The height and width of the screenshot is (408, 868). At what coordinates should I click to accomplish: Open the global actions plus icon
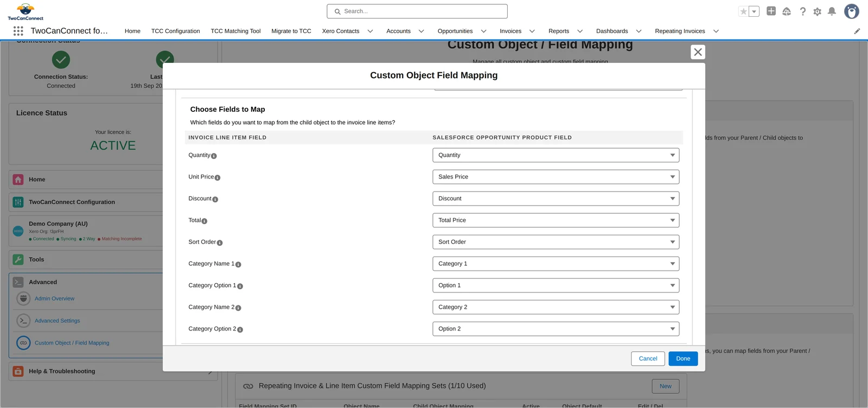coord(771,11)
